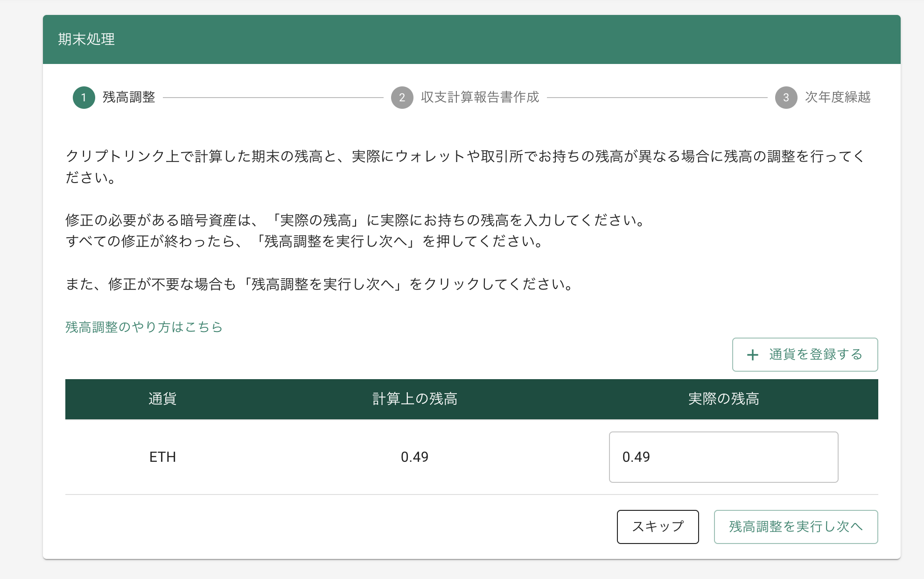Click the 実際の残高 column header
924x579 pixels.
(724, 399)
